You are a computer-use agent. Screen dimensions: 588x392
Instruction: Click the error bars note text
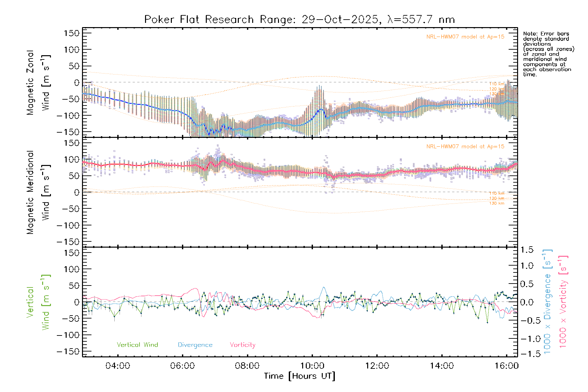548,54
